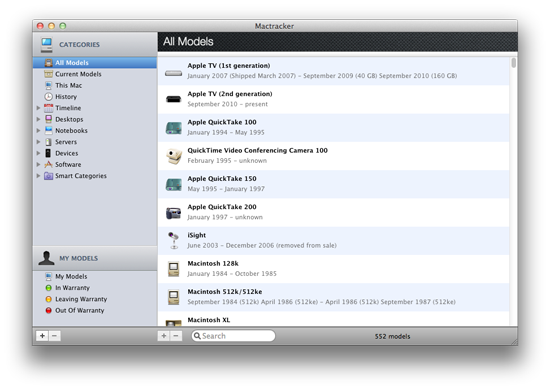Image resolution: width=550 pixels, height=390 pixels.
Task: Select the Apple QuickTake 200 row title
Action: [222, 207]
